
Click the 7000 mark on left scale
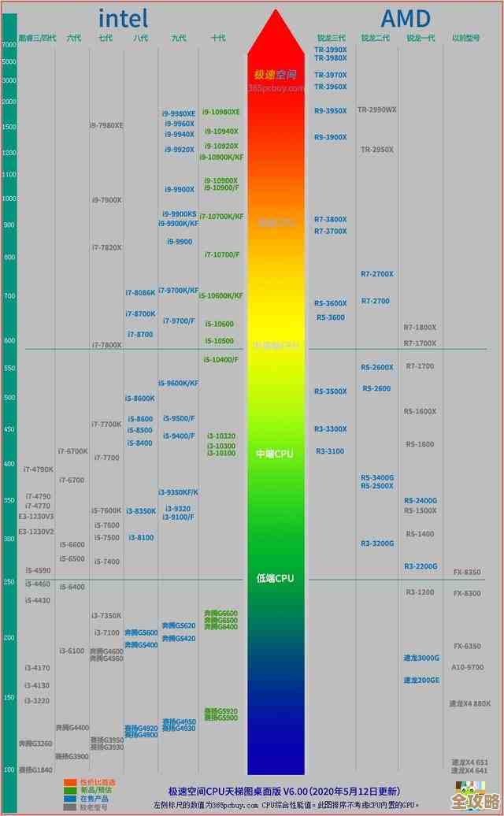(9, 45)
